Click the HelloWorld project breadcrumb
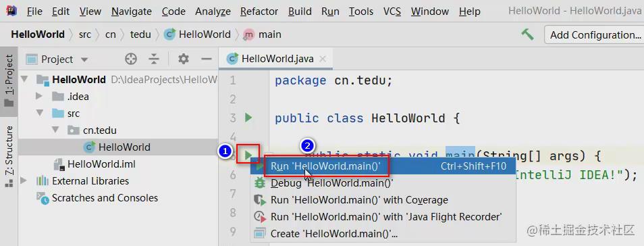 (x=38, y=34)
